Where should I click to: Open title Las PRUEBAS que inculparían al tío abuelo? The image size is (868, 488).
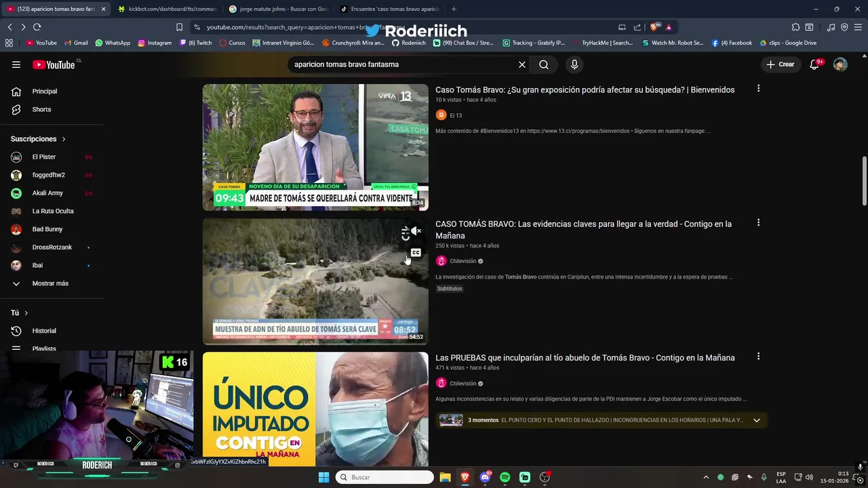click(585, 358)
